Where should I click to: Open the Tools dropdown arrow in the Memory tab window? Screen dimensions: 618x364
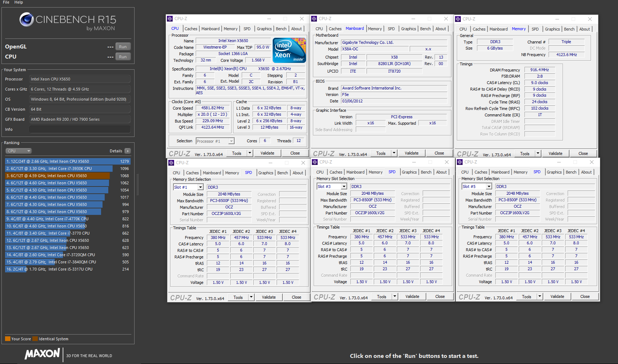click(x=538, y=153)
